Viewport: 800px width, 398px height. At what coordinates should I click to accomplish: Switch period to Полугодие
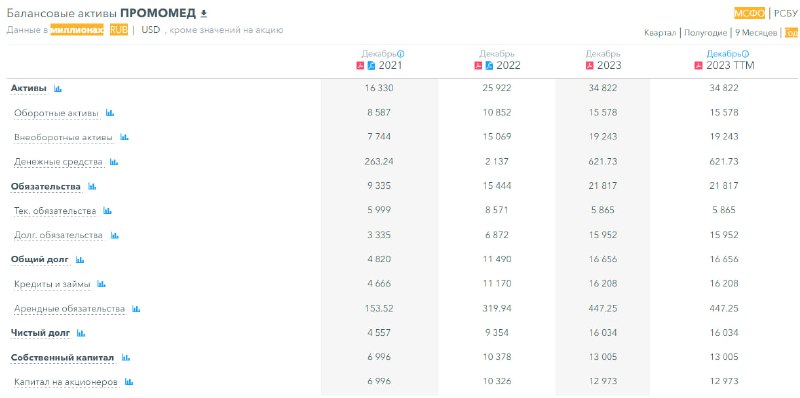pos(706,33)
